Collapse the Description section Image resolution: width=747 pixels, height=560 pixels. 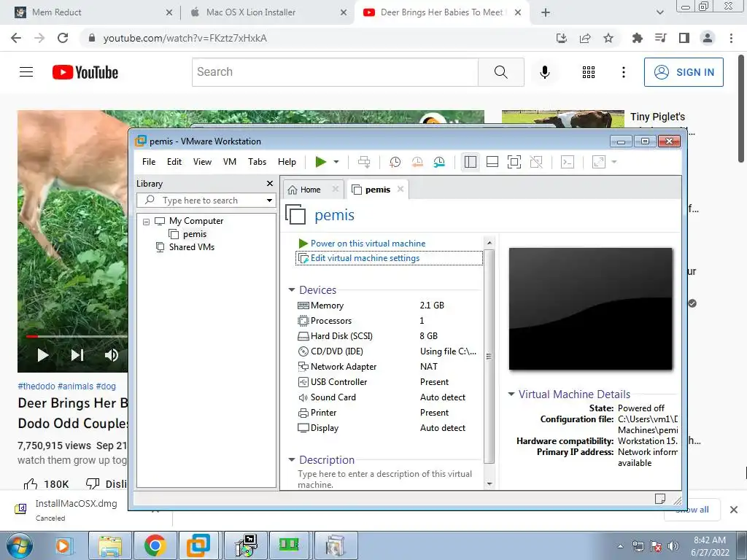[x=292, y=459]
